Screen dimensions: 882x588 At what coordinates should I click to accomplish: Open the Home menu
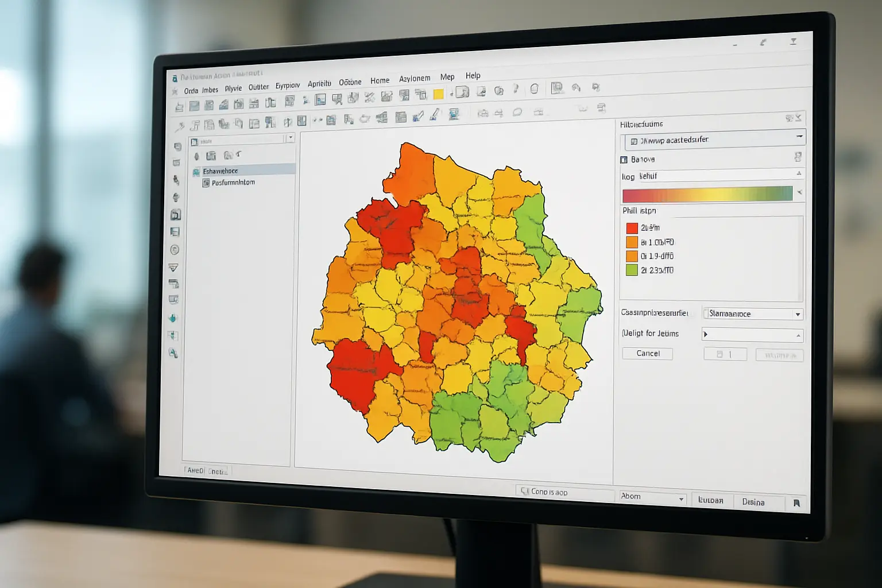380,81
